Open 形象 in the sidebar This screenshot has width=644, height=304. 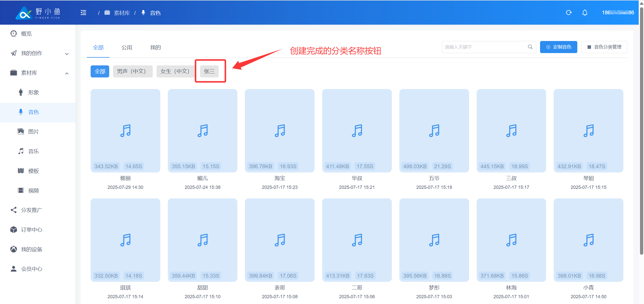[33, 93]
